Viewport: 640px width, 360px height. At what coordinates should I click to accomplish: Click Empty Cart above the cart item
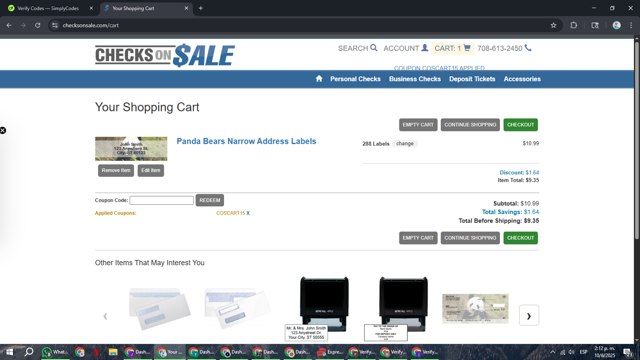[418, 124]
